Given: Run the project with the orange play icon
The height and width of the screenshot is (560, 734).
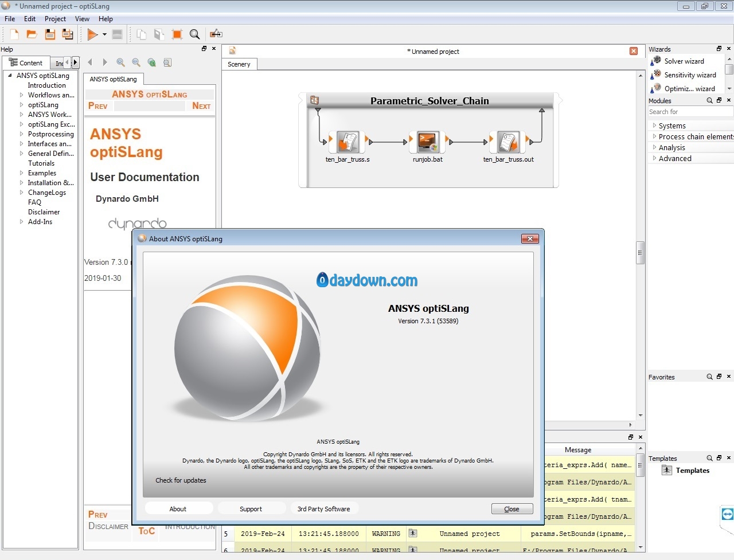Looking at the screenshot, I should click(x=92, y=34).
